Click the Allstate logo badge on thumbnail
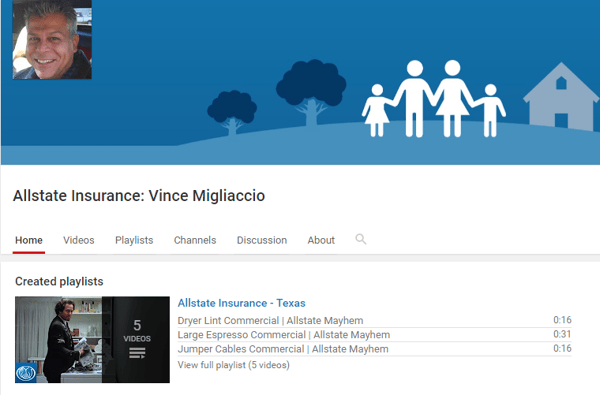The height and width of the screenshot is (395, 600). (26, 372)
